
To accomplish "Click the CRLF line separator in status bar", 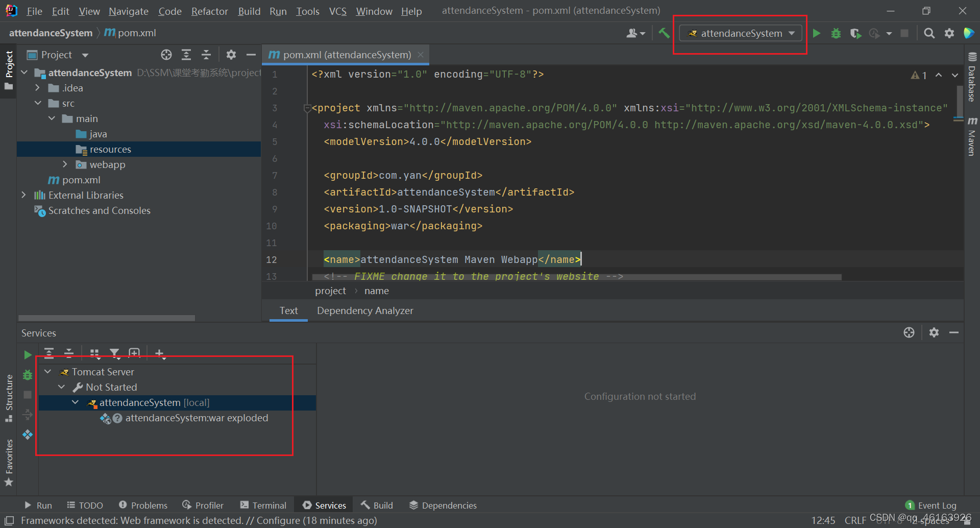I will 855,520.
